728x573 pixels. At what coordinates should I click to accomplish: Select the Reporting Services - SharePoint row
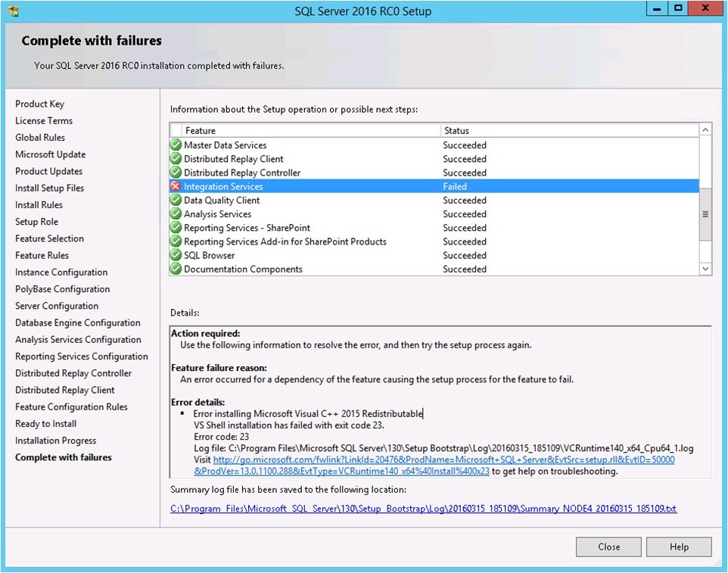[434, 228]
